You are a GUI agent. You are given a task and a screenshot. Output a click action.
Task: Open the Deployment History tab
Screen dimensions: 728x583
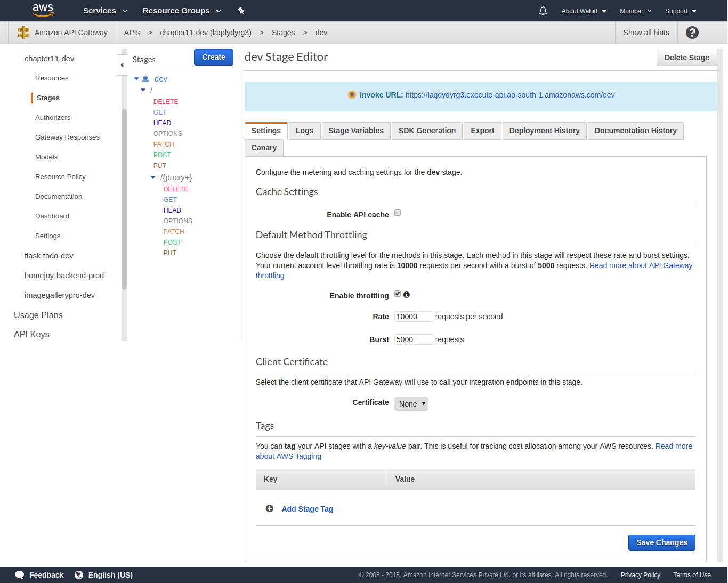coord(545,131)
